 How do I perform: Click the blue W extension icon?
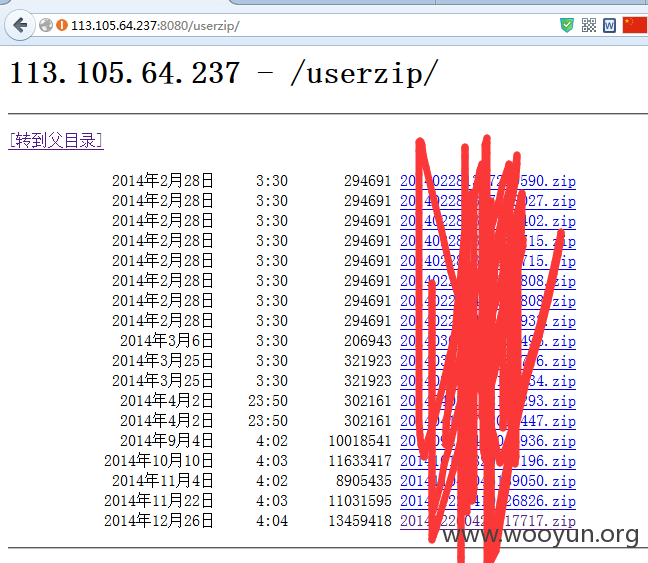pos(610,26)
